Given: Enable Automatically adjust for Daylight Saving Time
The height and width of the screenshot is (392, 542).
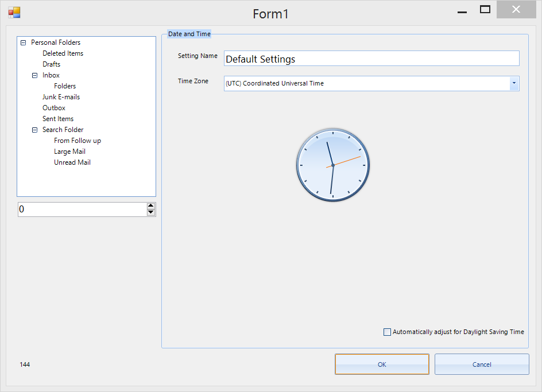Looking at the screenshot, I should [387, 332].
